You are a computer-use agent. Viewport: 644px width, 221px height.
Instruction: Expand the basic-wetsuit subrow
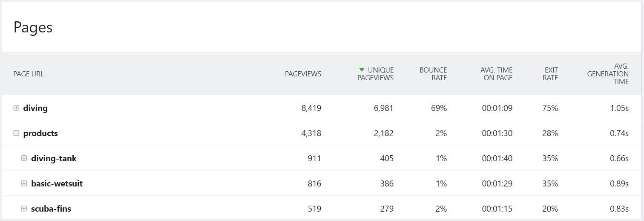coord(24,183)
